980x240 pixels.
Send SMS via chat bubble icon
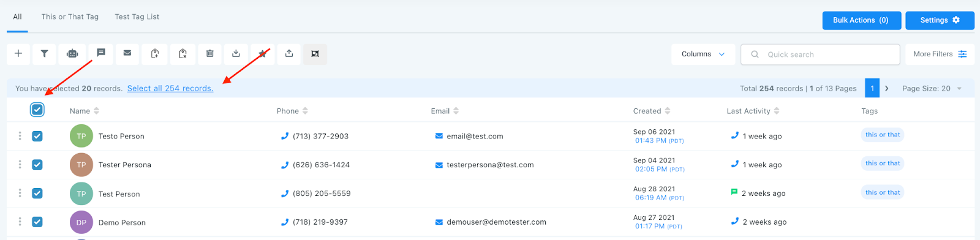101,53
